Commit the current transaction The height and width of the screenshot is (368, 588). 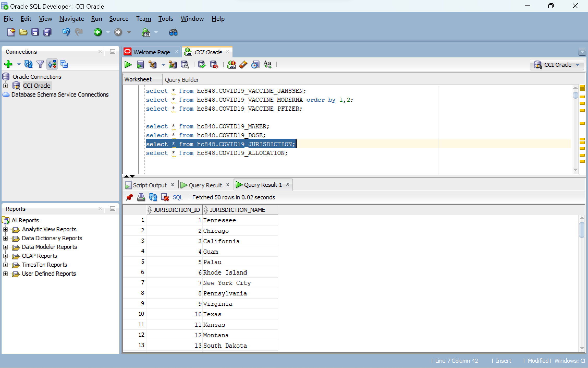[202, 64]
